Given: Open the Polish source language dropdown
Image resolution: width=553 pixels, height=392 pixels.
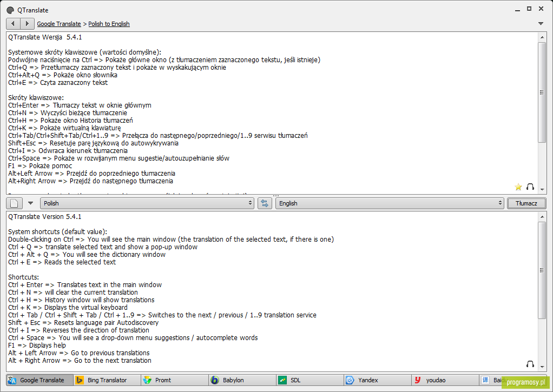Looking at the screenshot, I should pyautogui.click(x=147, y=203).
